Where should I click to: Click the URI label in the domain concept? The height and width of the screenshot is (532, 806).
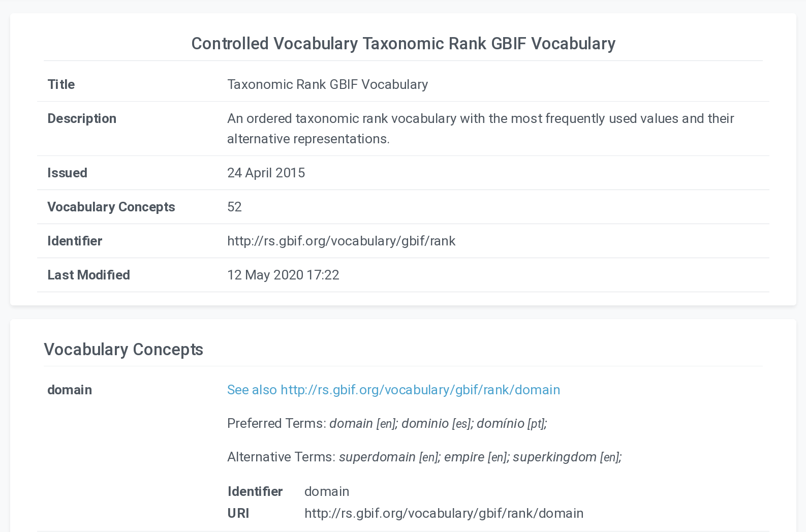point(238,513)
